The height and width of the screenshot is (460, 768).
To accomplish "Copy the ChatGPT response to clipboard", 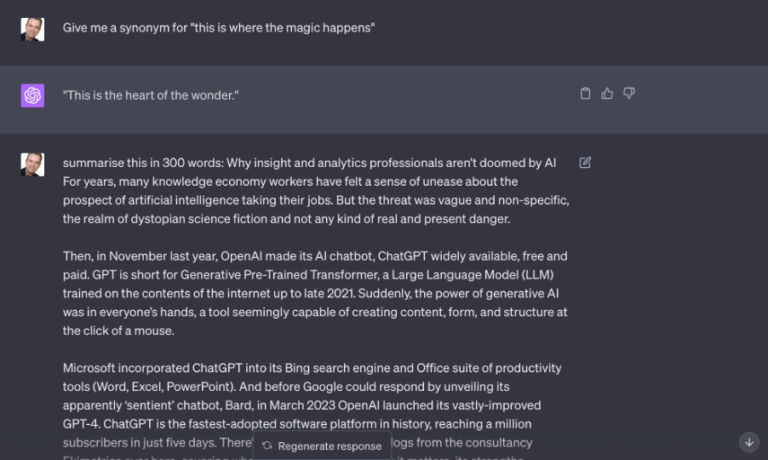I will tap(585, 94).
